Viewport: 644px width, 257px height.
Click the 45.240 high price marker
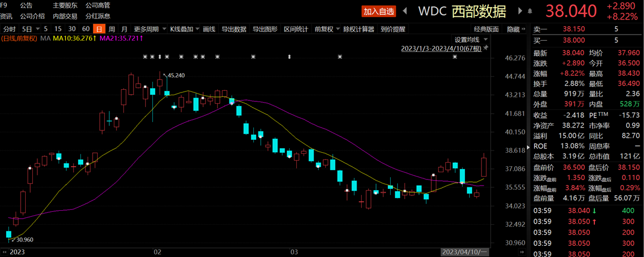point(176,75)
